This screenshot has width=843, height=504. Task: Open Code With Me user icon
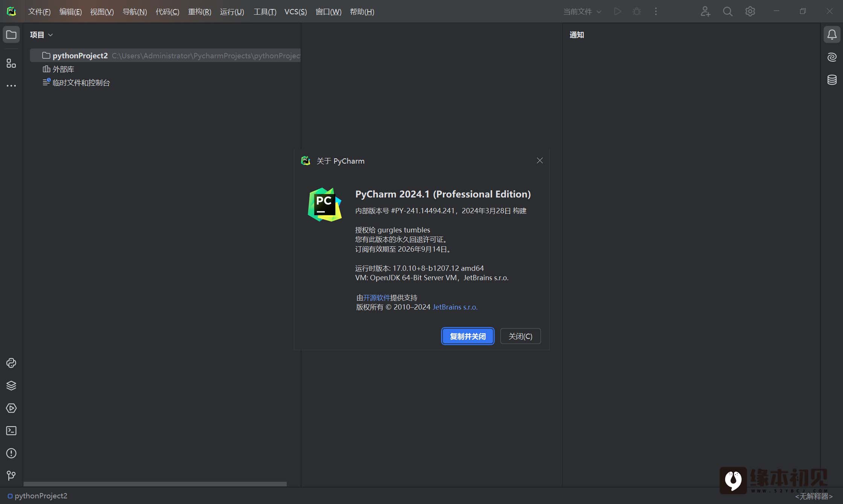click(x=705, y=11)
